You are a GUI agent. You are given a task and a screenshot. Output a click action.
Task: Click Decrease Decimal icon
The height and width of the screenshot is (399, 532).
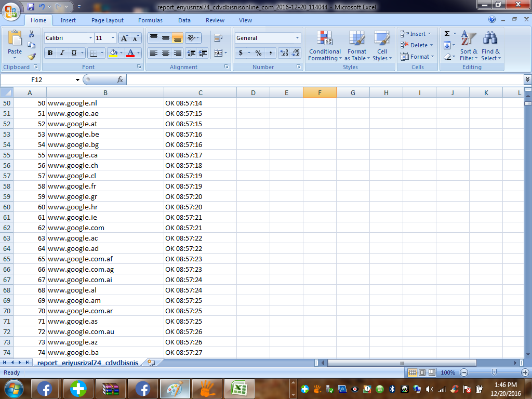click(x=296, y=53)
